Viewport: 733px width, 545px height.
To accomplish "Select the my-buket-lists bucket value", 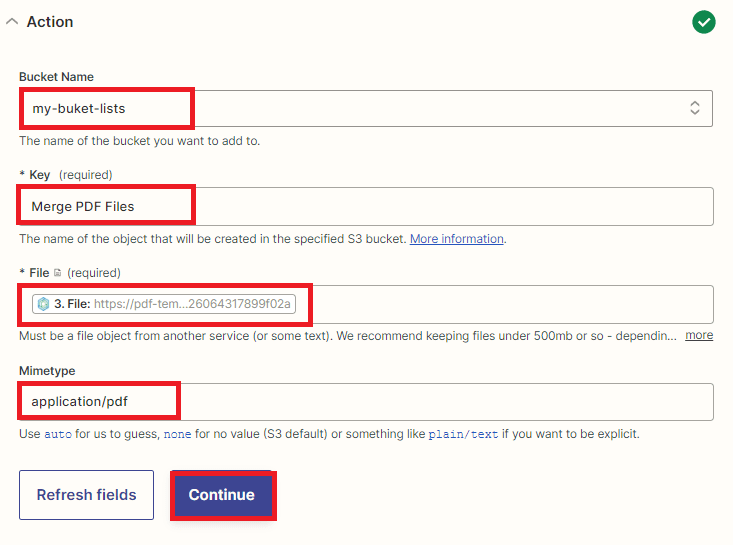I will pos(79,108).
